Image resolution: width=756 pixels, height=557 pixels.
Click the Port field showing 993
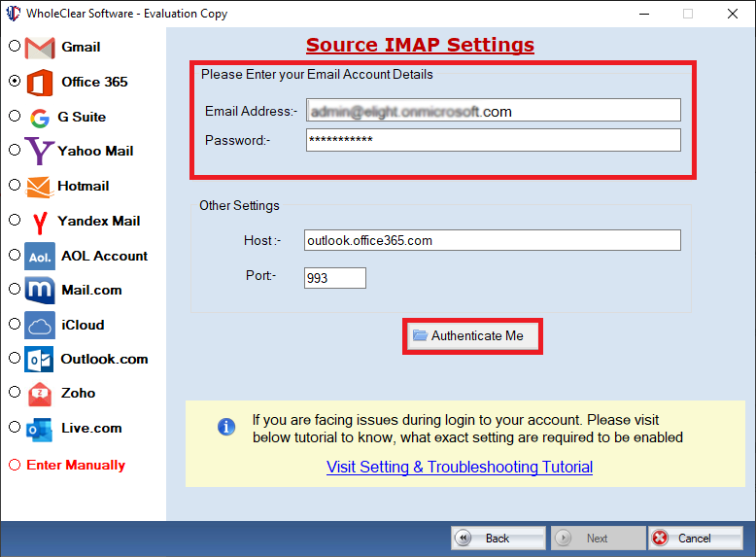[334, 278]
